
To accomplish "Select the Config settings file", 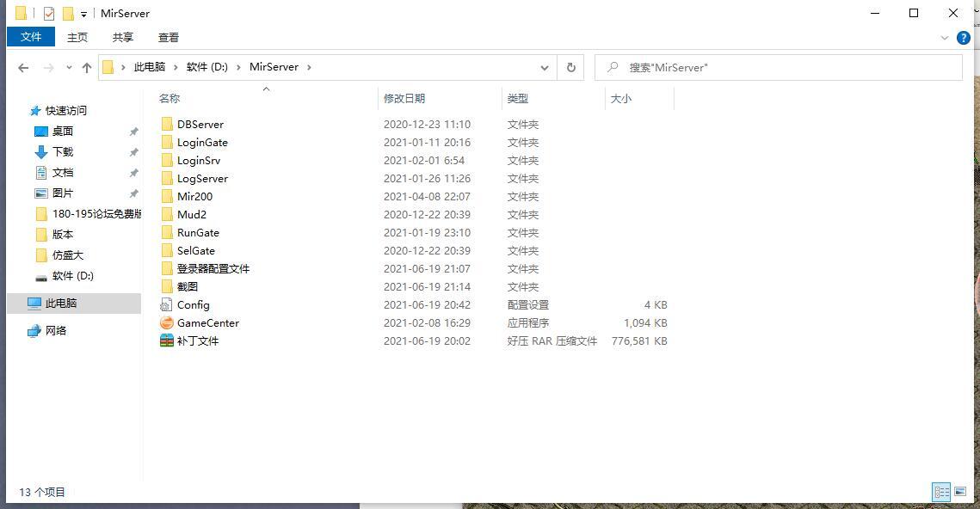I will pyautogui.click(x=193, y=304).
